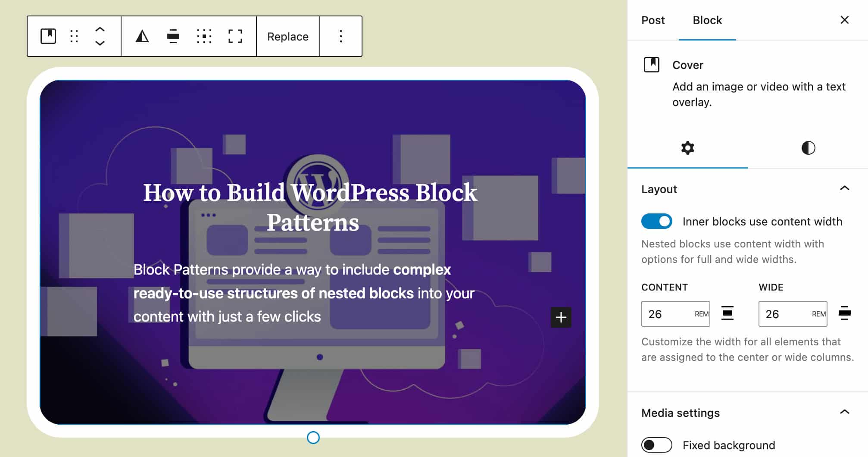This screenshot has width=868, height=457.
Task: Edit the Content width value field
Action: (666, 314)
